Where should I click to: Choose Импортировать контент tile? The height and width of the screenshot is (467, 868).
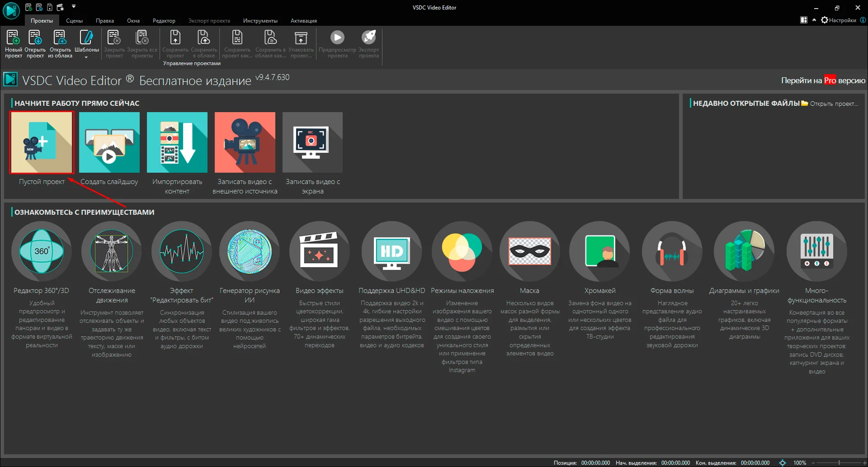pyautogui.click(x=177, y=142)
